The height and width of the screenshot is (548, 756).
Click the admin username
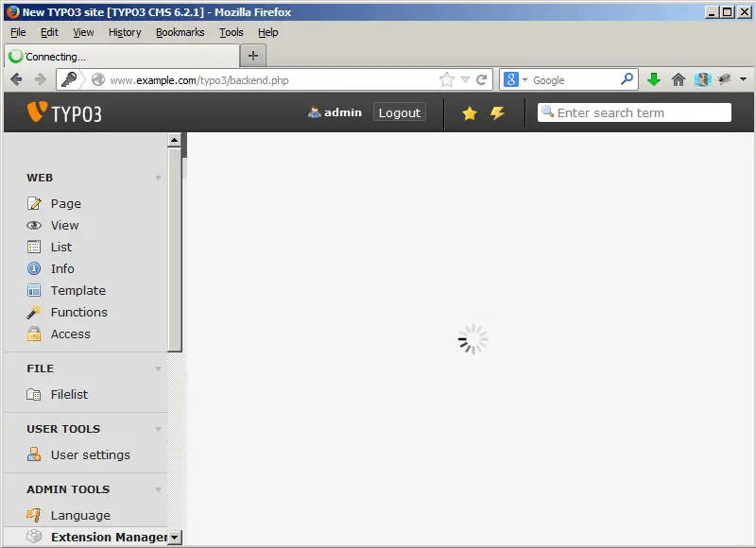[343, 112]
